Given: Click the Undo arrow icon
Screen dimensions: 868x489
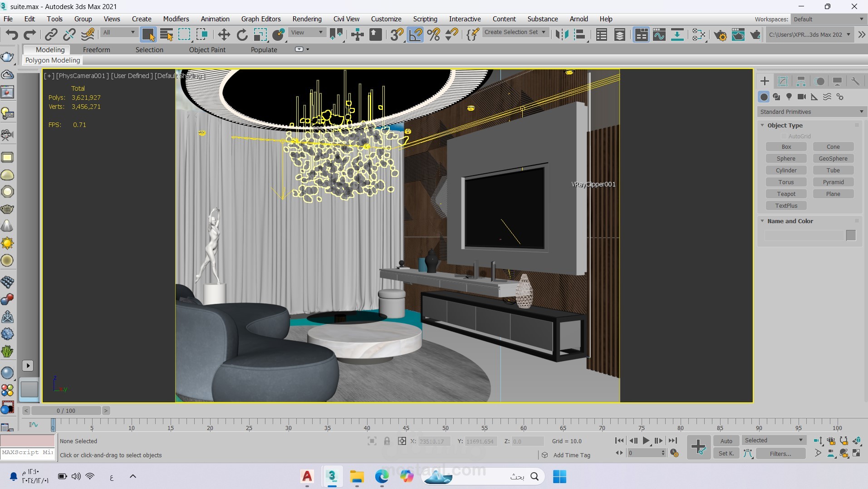Looking at the screenshot, I should pos(12,34).
